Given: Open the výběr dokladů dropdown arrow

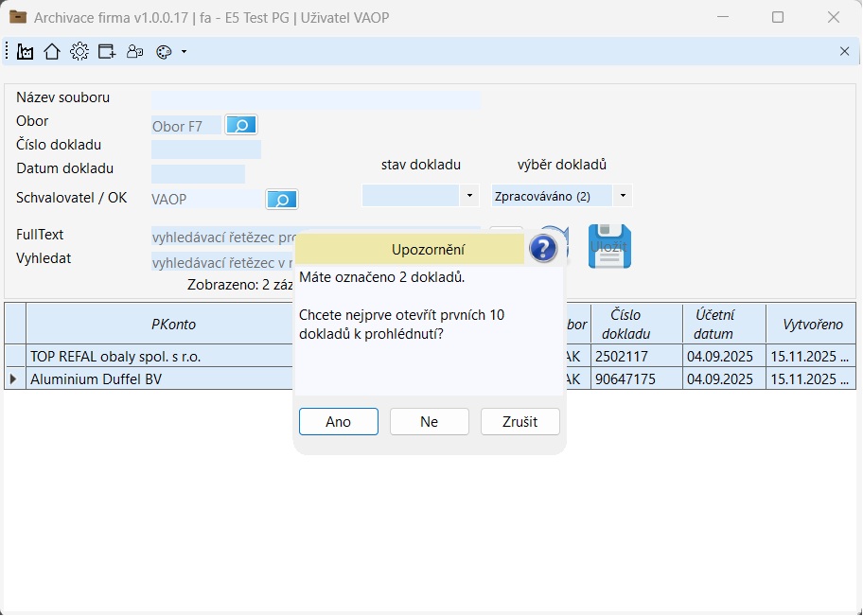Looking at the screenshot, I should click(x=622, y=196).
